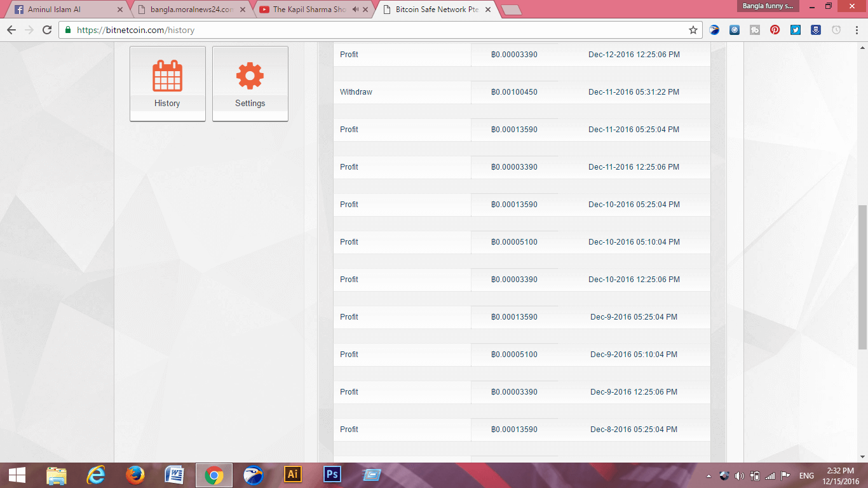Bookmark this page with the star icon
868x488 pixels.
(693, 30)
